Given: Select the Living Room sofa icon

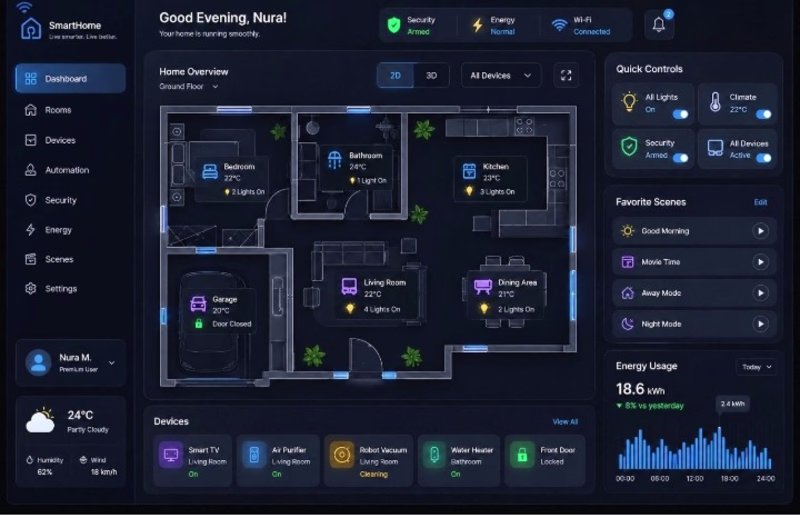Looking at the screenshot, I should (x=349, y=286).
